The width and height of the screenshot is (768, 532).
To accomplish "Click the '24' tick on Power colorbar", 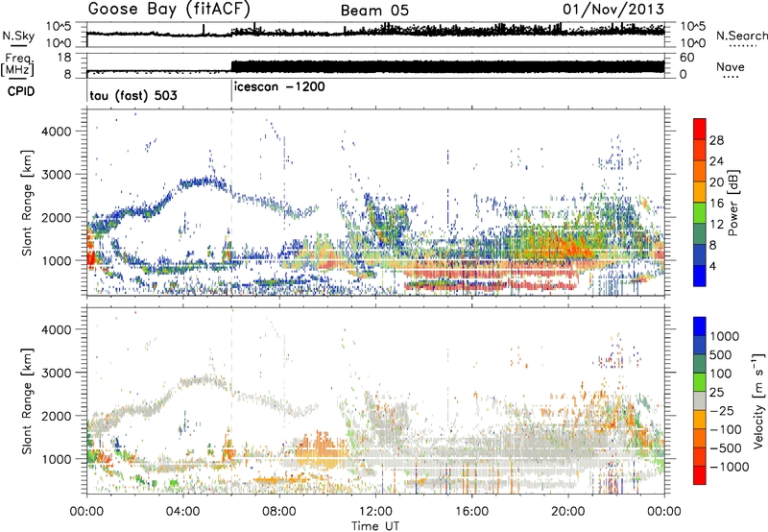I will click(x=716, y=161).
